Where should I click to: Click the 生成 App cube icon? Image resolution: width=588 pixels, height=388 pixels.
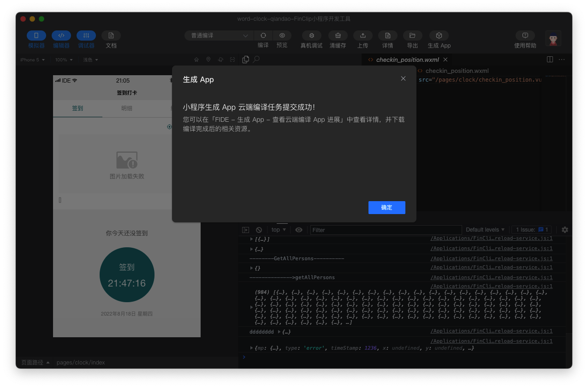point(439,36)
